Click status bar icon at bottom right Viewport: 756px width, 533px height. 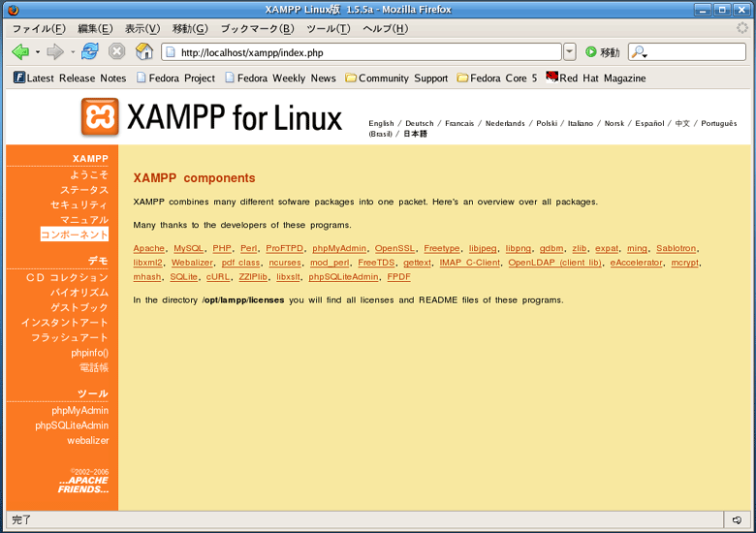[x=737, y=520]
